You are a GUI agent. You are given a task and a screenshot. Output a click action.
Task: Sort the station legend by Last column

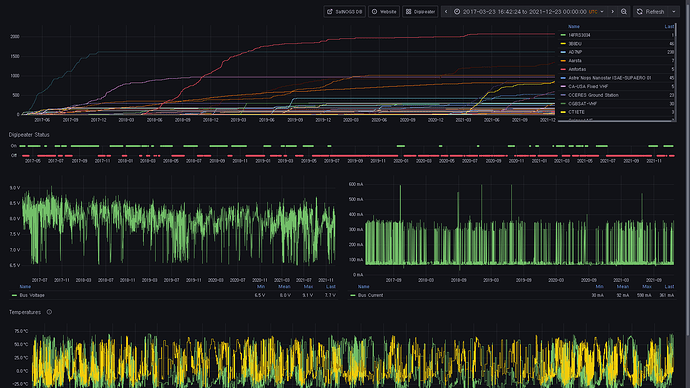(x=669, y=26)
